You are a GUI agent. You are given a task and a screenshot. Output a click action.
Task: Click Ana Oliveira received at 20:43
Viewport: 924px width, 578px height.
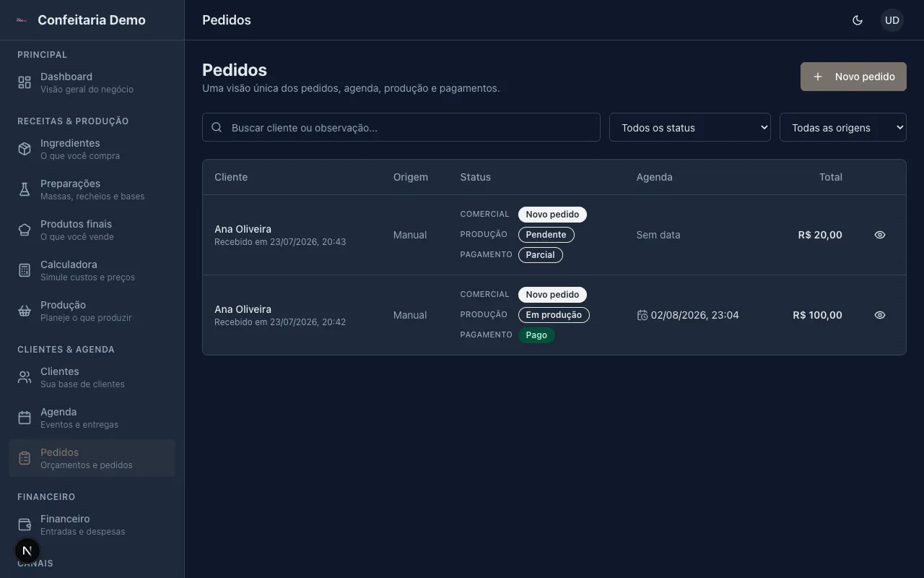pos(243,229)
